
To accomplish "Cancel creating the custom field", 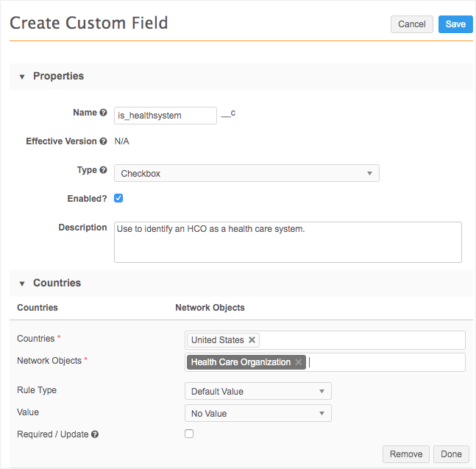I will [x=411, y=24].
